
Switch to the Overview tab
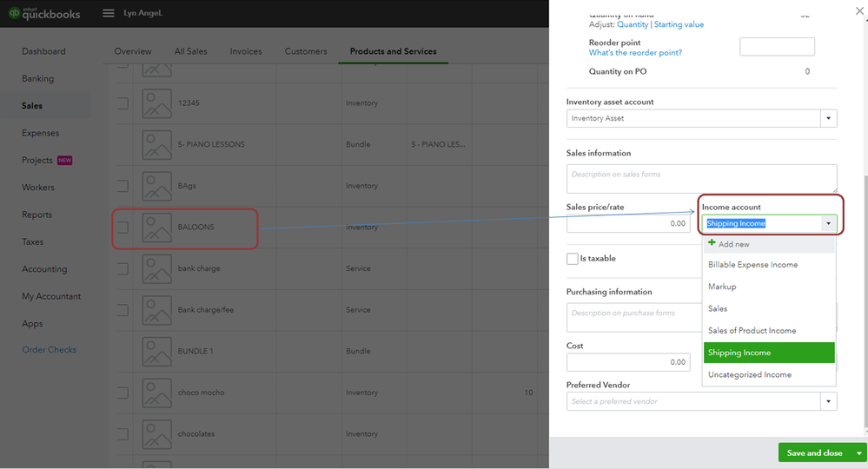coord(133,51)
